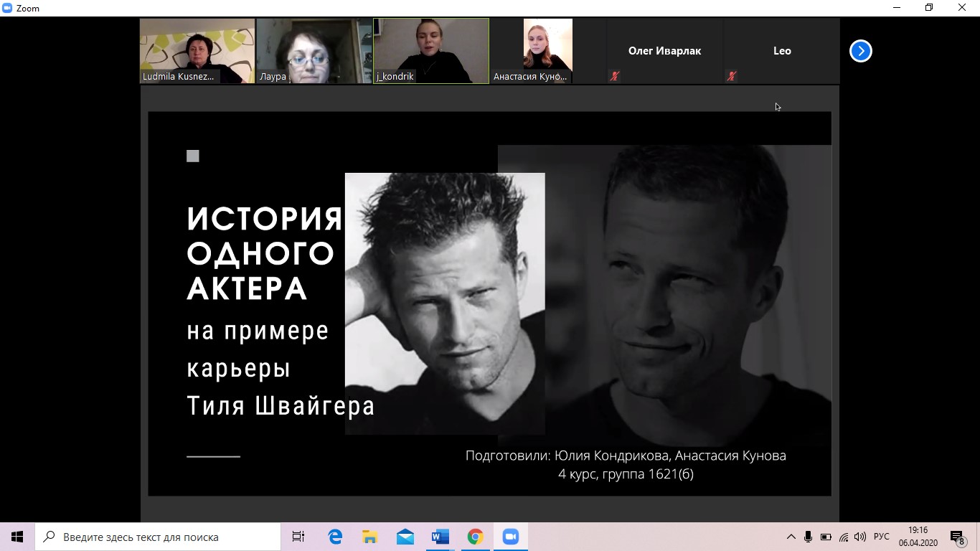Switch to Google Chrome in taskbar

(475, 537)
